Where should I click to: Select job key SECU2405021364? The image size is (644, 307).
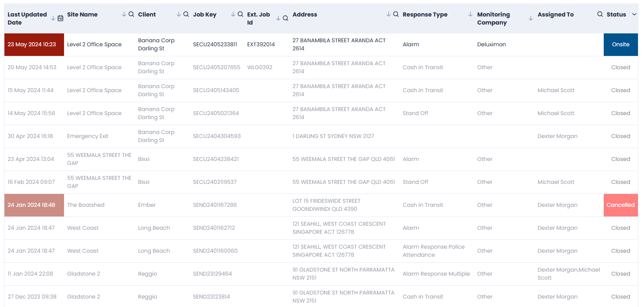(x=216, y=113)
